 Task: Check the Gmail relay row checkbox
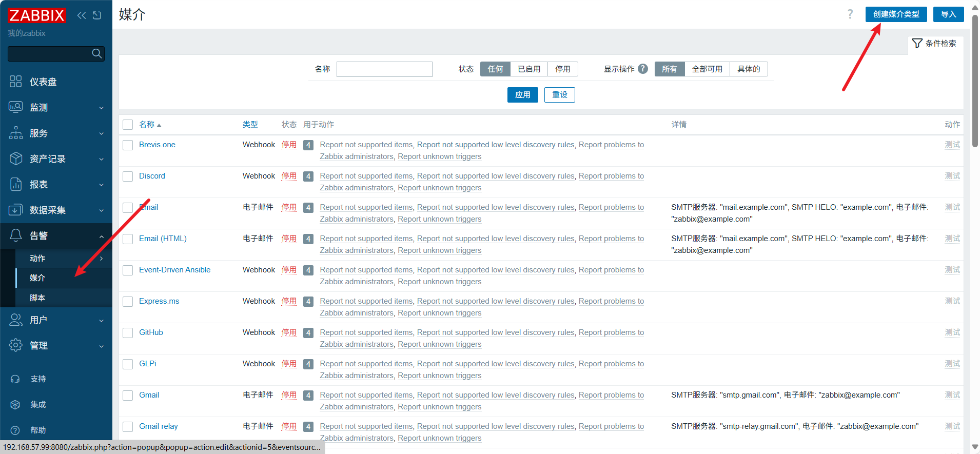[128, 427]
